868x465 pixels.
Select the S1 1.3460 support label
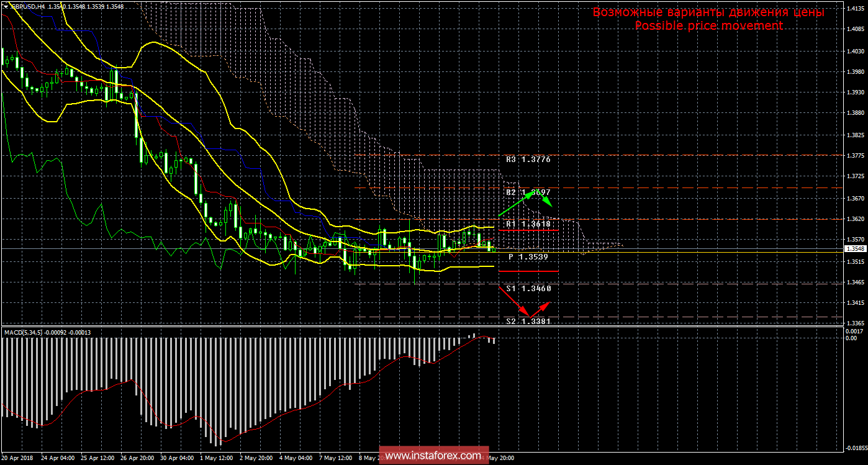(x=528, y=289)
